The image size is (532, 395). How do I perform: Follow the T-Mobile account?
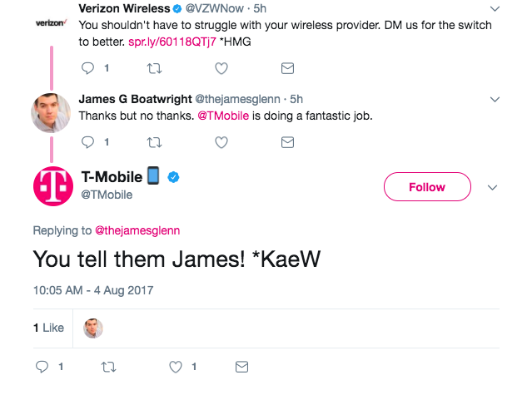427,186
